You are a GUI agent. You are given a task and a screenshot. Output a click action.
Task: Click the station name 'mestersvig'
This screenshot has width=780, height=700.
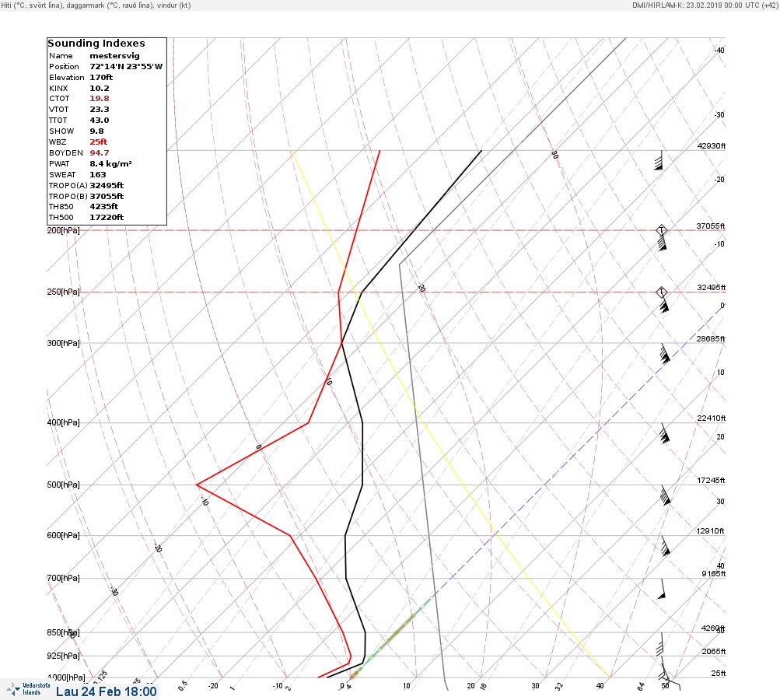(x=114, y=56)
